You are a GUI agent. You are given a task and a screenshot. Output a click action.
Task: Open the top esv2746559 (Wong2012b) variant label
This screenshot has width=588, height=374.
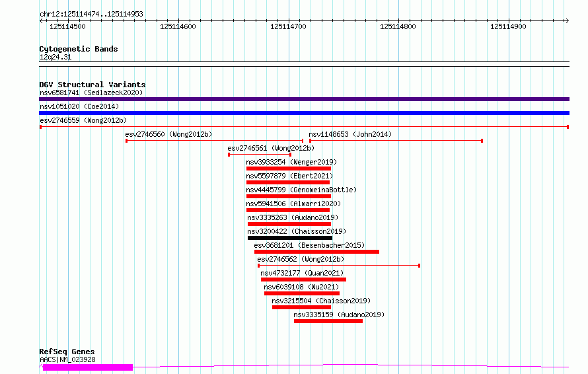click(x=83, y=120)
